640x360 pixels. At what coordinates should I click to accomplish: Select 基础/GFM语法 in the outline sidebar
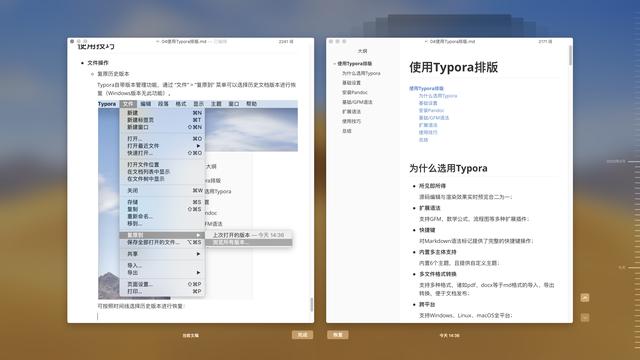(357, 102)
